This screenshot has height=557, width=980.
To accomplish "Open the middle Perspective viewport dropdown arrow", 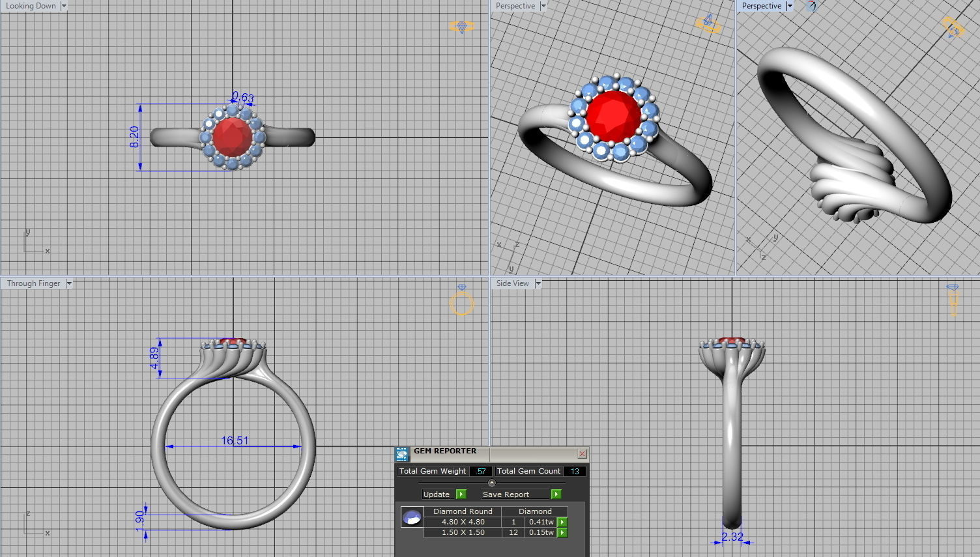I will 543,6.
